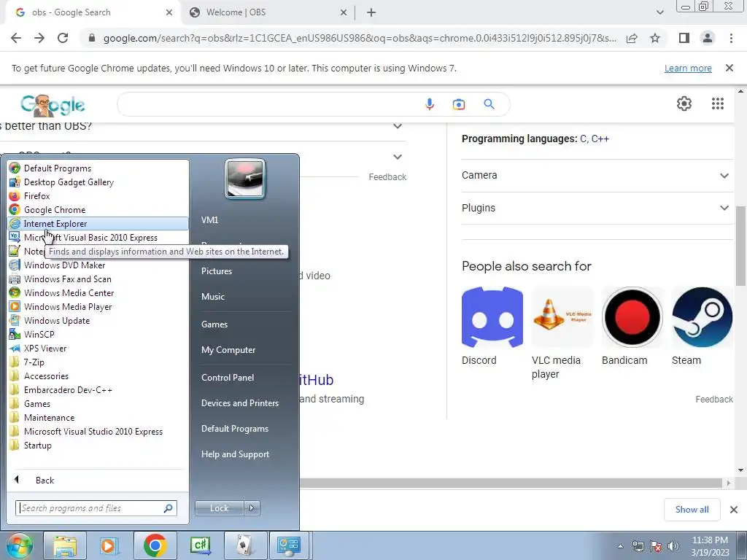Launch WinSCP
747x560 pixels.
tap(98, 334)
